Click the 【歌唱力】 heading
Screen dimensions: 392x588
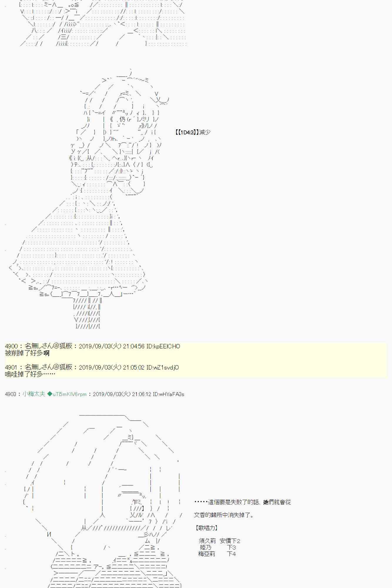(x=206, y=528)
